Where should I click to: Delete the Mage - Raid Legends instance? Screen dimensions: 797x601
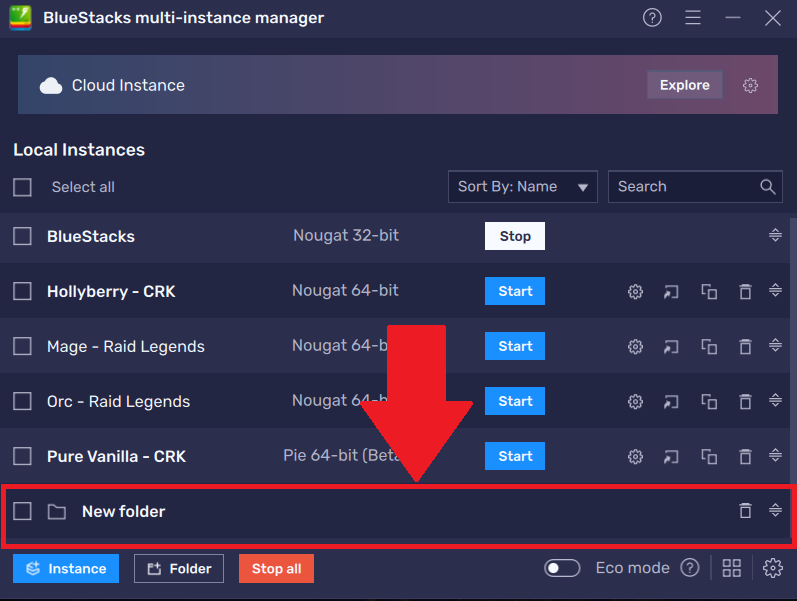click(745, 346)
